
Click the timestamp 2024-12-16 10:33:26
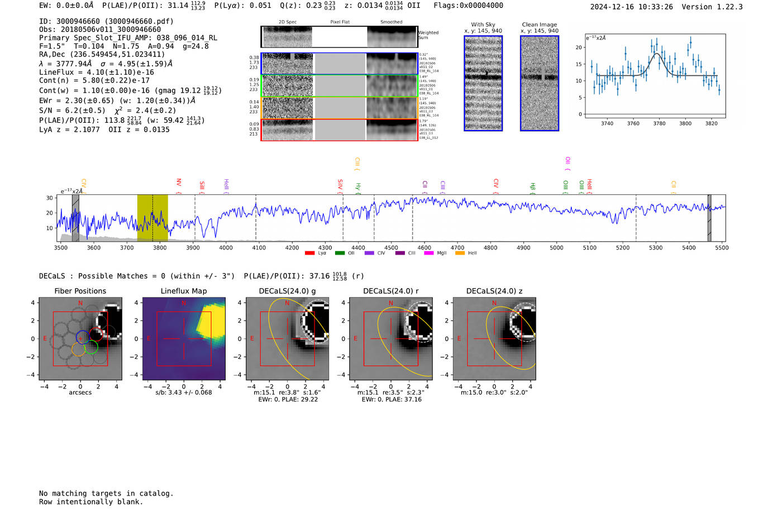632,7
